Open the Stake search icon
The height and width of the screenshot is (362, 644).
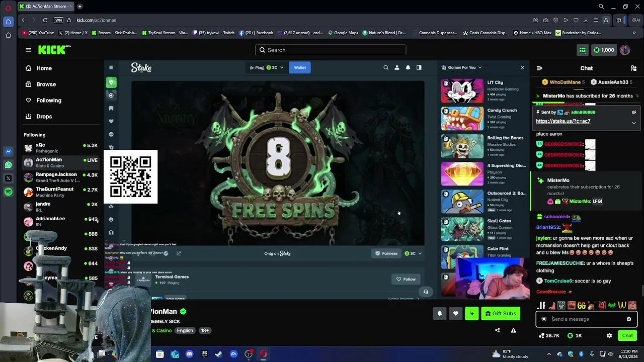point(386,67)
